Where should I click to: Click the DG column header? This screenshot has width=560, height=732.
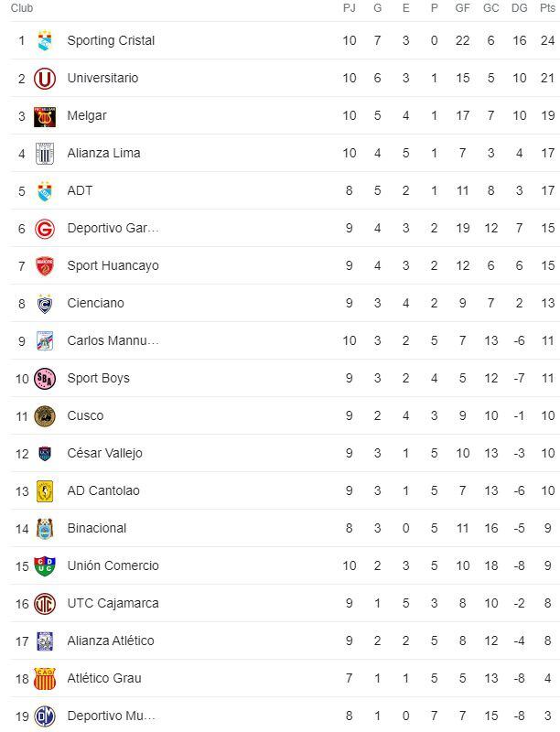(520, 8)
